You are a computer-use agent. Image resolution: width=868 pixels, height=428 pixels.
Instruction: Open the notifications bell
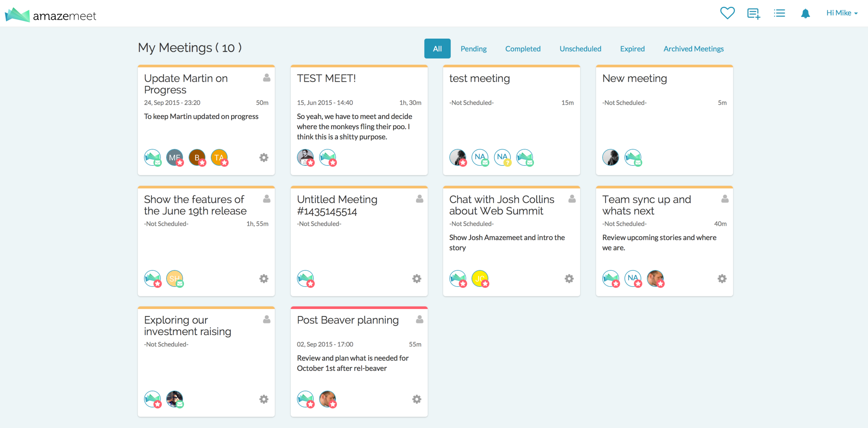point(805,14)
